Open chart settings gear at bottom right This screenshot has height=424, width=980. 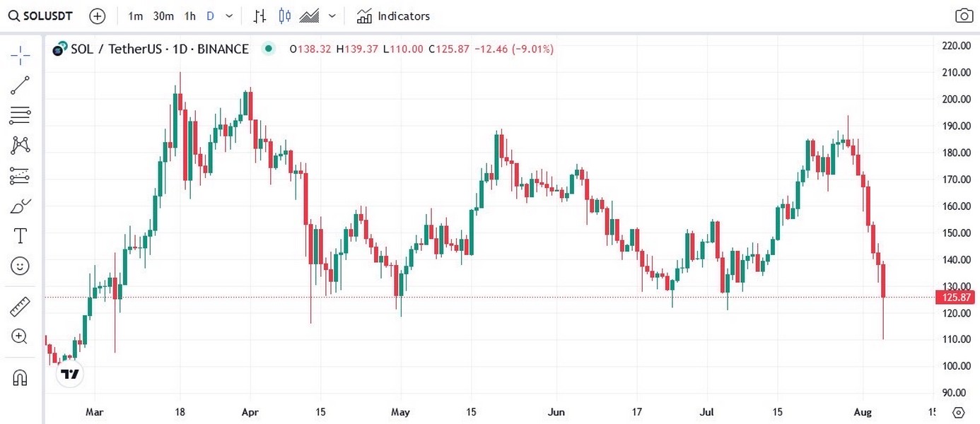[958, 412]
